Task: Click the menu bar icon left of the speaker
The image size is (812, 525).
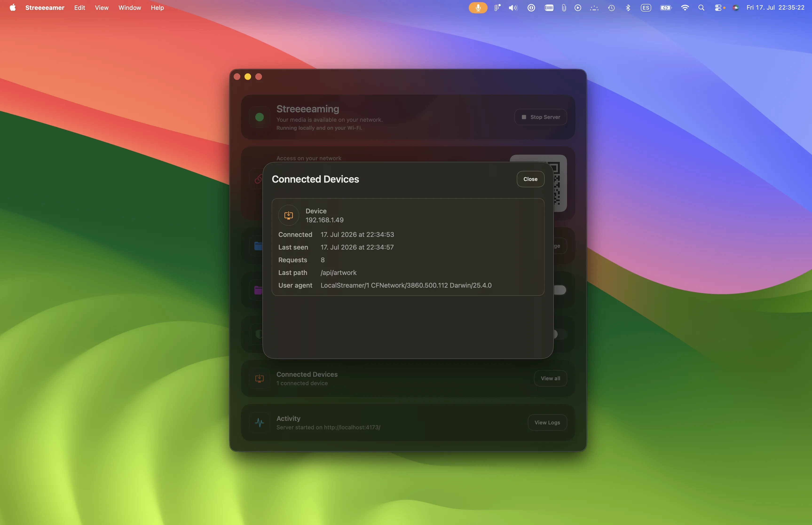Action: coord(497,8)
